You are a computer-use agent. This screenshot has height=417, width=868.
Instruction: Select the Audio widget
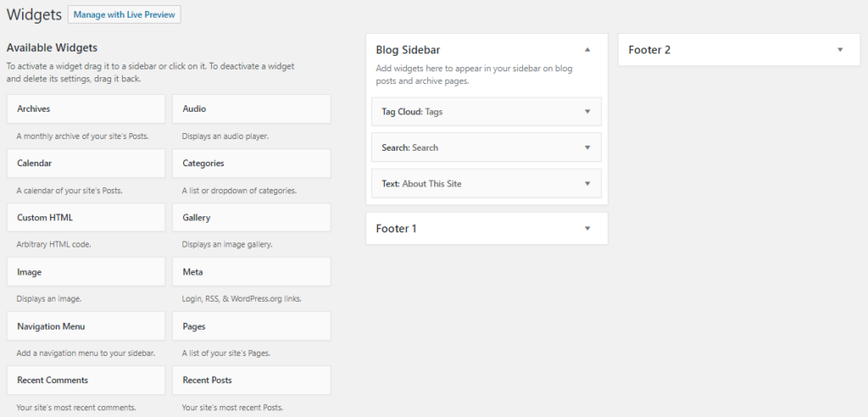251,109
